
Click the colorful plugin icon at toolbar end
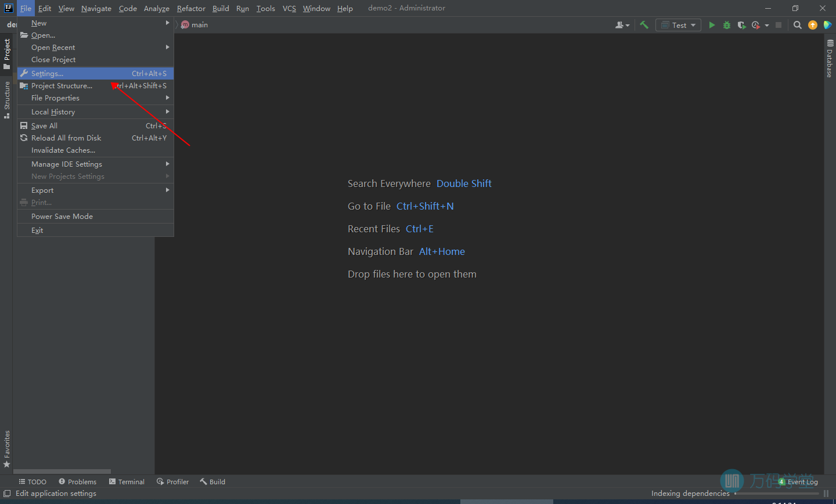(x=828, y=25)
